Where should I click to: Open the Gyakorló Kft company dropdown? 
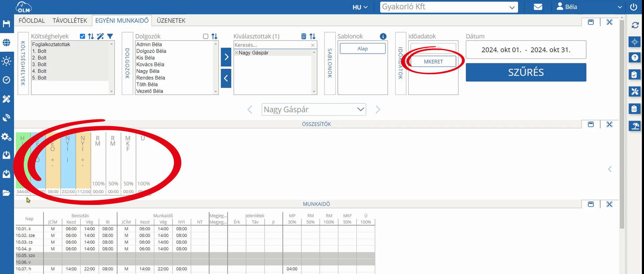(x=449, y=7)
